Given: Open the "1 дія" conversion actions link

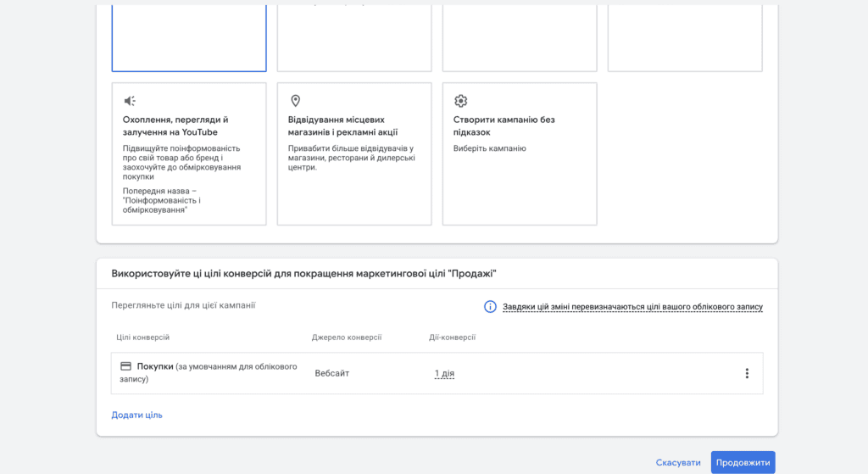Looking at the screenshot, I should click(444, 373).
